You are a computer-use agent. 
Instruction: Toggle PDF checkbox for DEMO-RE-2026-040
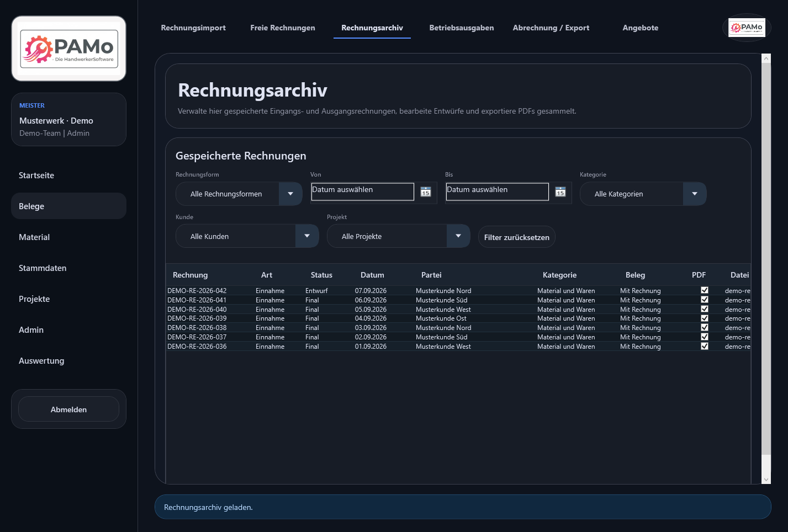coord(705,309)
